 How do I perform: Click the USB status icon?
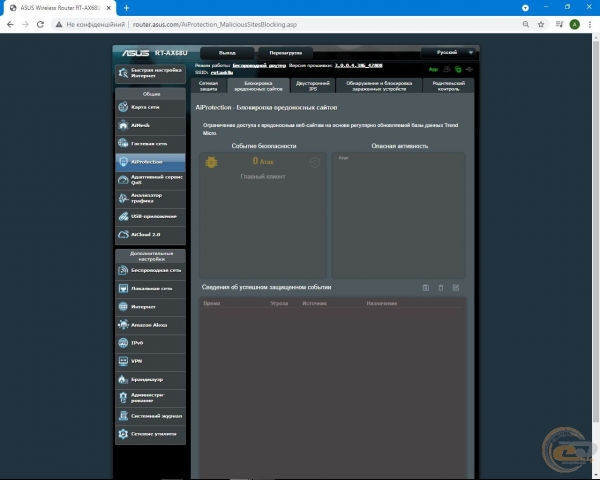point(469,69)
